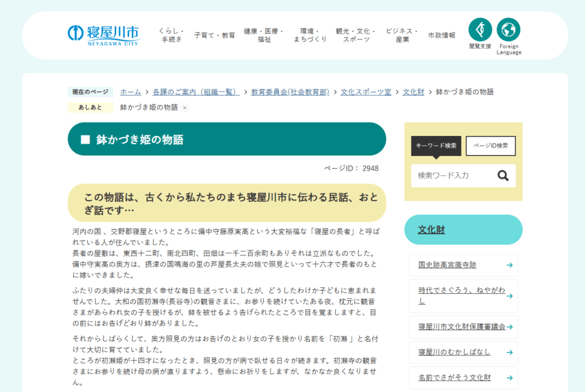Screen dimensions: 585x392
Task: Click the arrow beside 国史跡高宮廃寺跡
Action: (509, 265)
